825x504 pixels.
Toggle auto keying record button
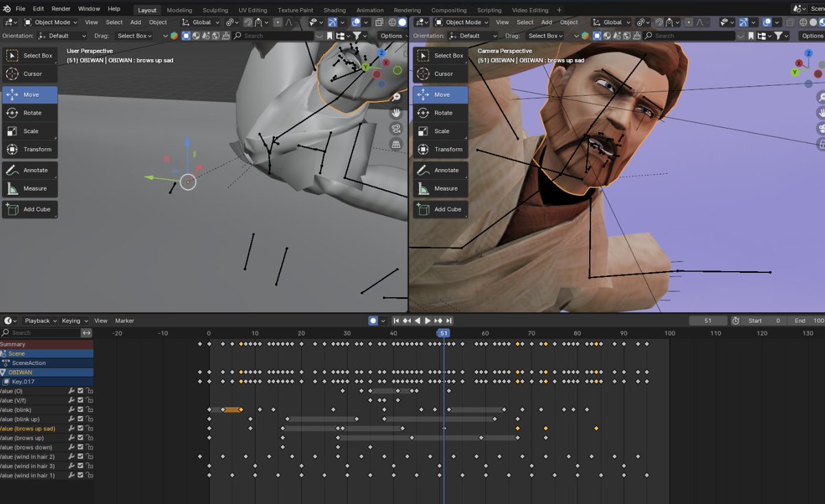373,320
